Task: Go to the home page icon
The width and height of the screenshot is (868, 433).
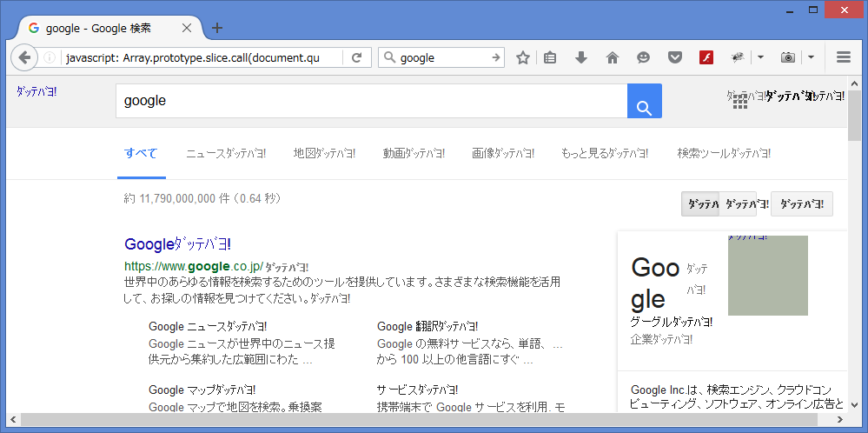Action: [613, 57]
